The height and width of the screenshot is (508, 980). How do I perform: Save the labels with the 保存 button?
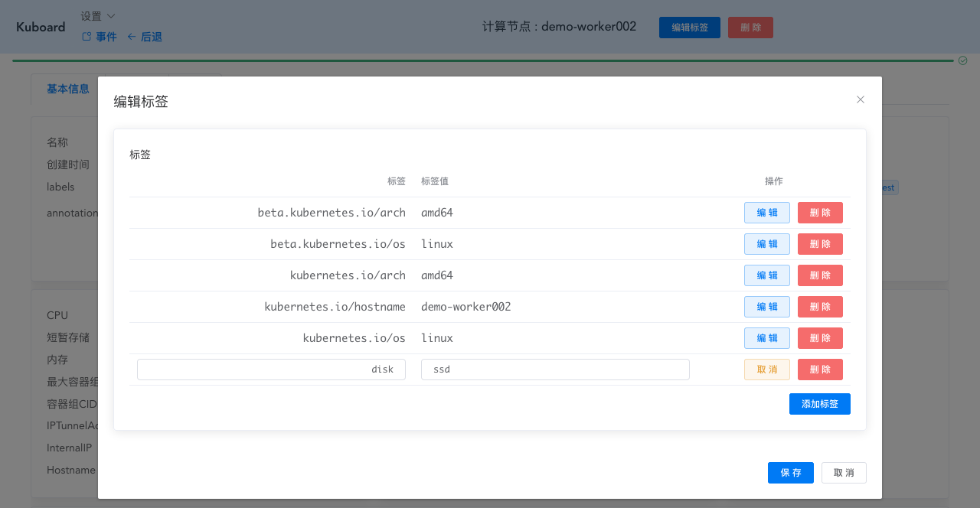[x=790, y=472]
